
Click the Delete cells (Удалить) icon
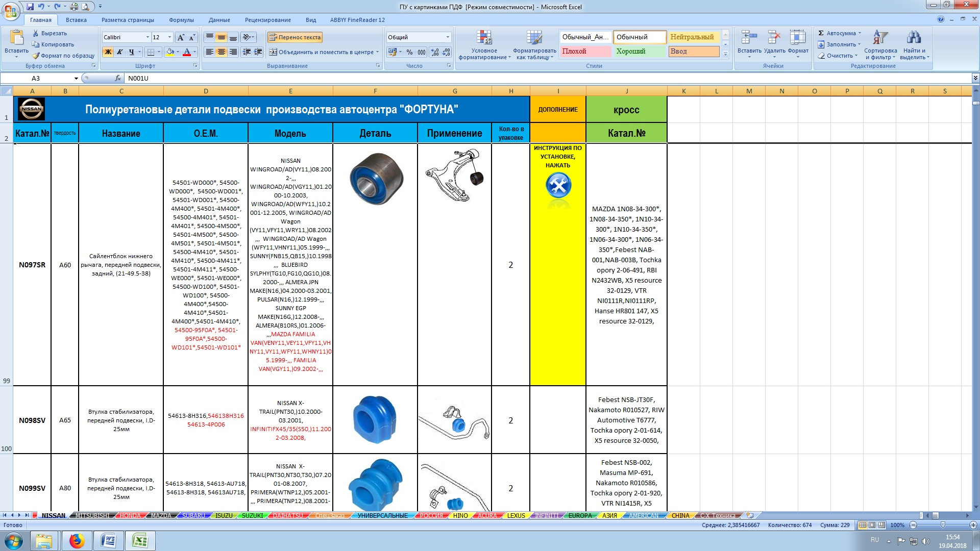pos(774,38)
